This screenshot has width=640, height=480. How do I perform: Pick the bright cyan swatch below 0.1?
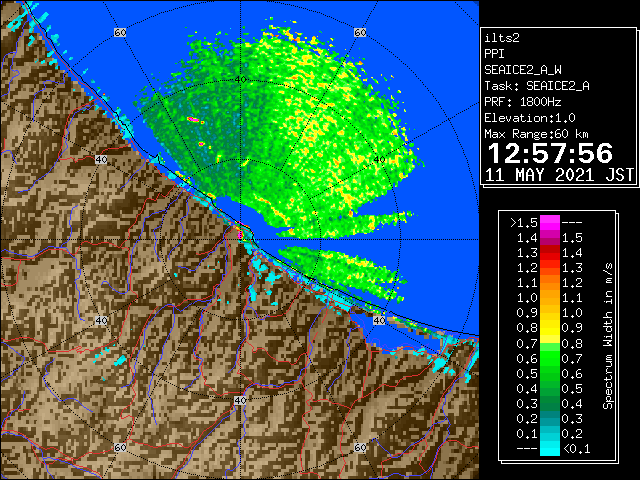550,448
